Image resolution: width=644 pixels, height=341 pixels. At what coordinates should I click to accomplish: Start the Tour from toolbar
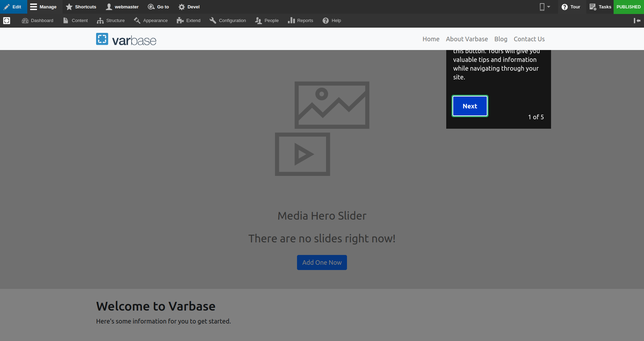(571, 7)
